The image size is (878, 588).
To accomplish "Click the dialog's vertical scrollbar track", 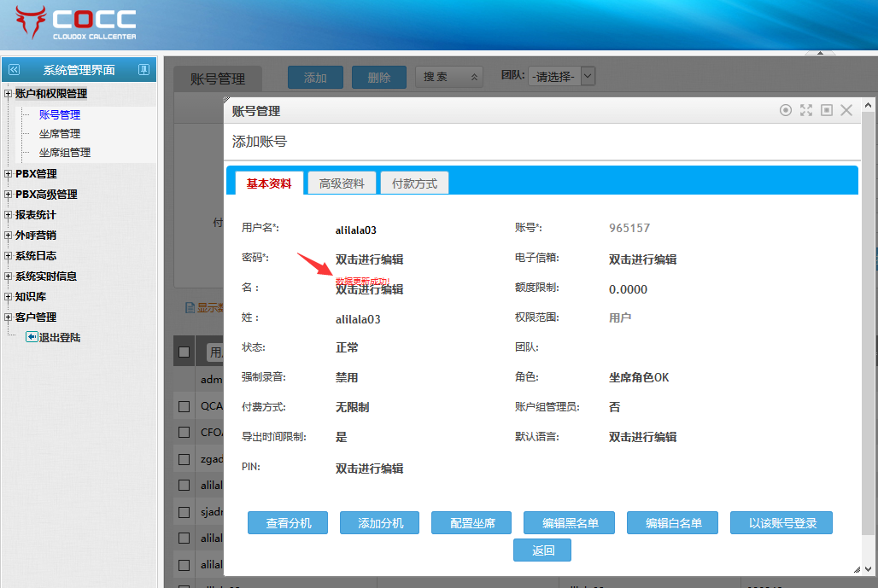I will [868, 341].
